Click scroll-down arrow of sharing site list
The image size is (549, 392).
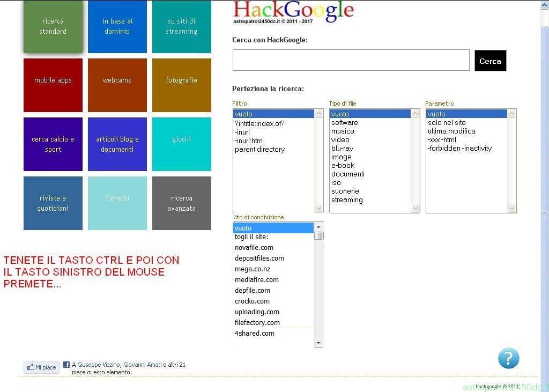pos(318,343)
